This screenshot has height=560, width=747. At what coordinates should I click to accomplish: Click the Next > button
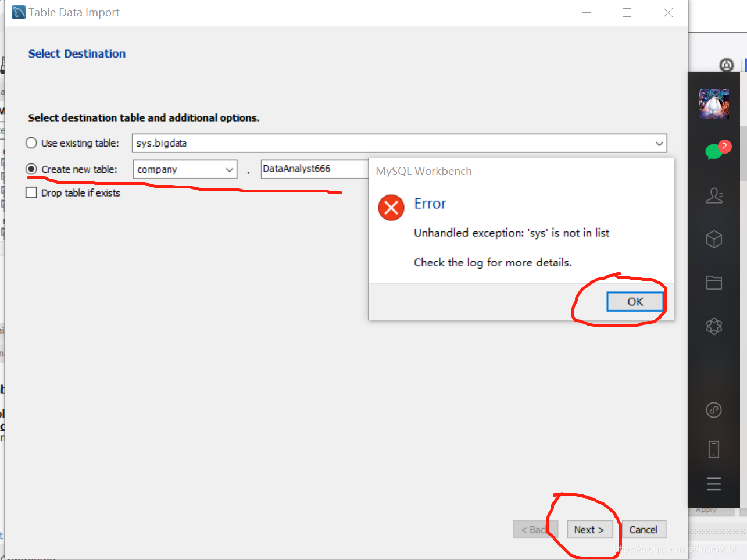(589, 529)
